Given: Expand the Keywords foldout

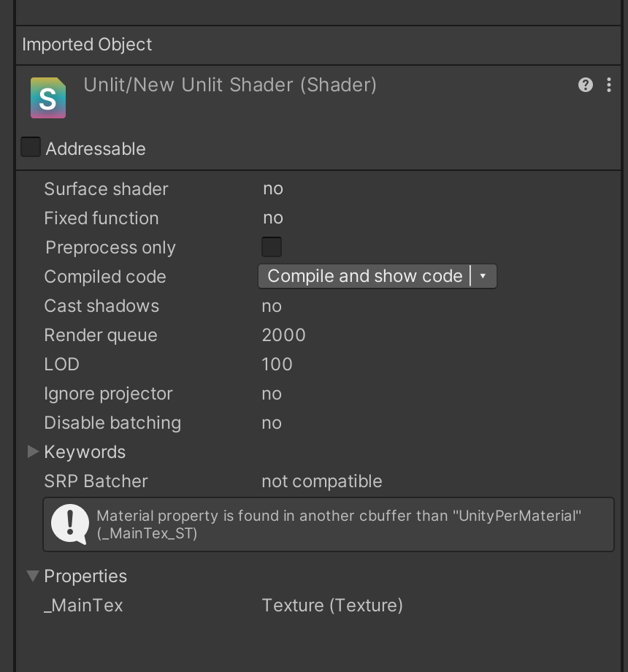Looking at the screenshot, I should point(33,451).
